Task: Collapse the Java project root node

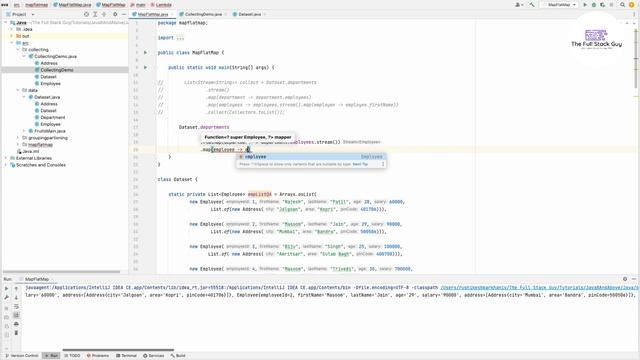Action: pyautogui.click(x=6, y=22)
